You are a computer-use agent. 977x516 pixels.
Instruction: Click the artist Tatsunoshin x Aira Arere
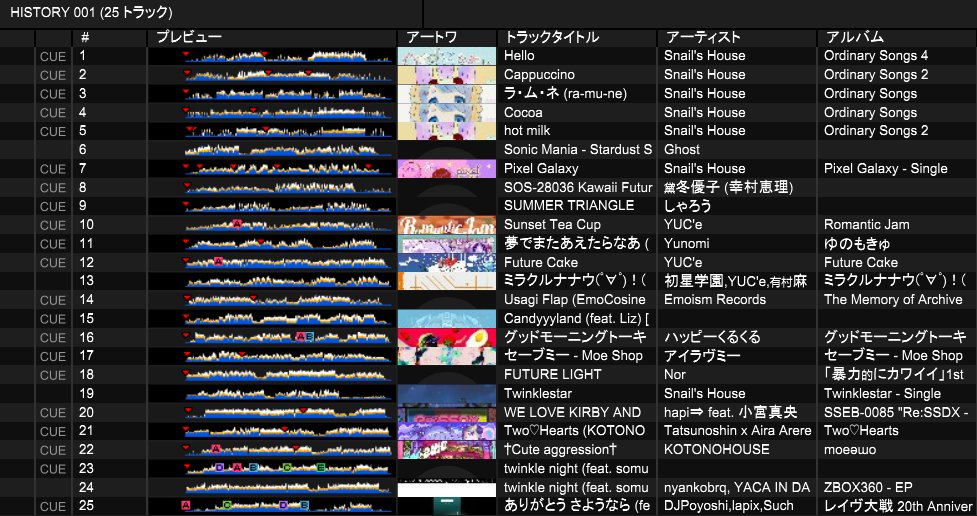point(738,431)
